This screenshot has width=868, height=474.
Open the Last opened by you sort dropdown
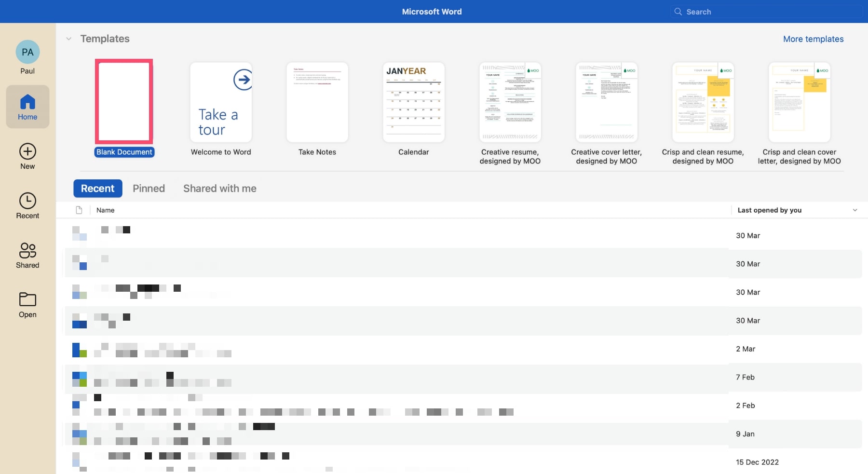click(x=855, y=210)
